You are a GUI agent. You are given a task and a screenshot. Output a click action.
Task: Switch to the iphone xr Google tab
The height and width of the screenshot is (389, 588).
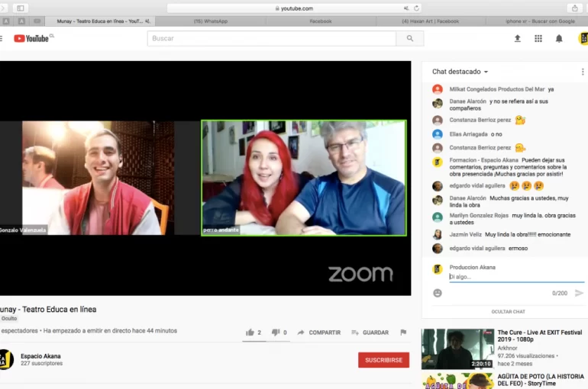click(540, 21)
